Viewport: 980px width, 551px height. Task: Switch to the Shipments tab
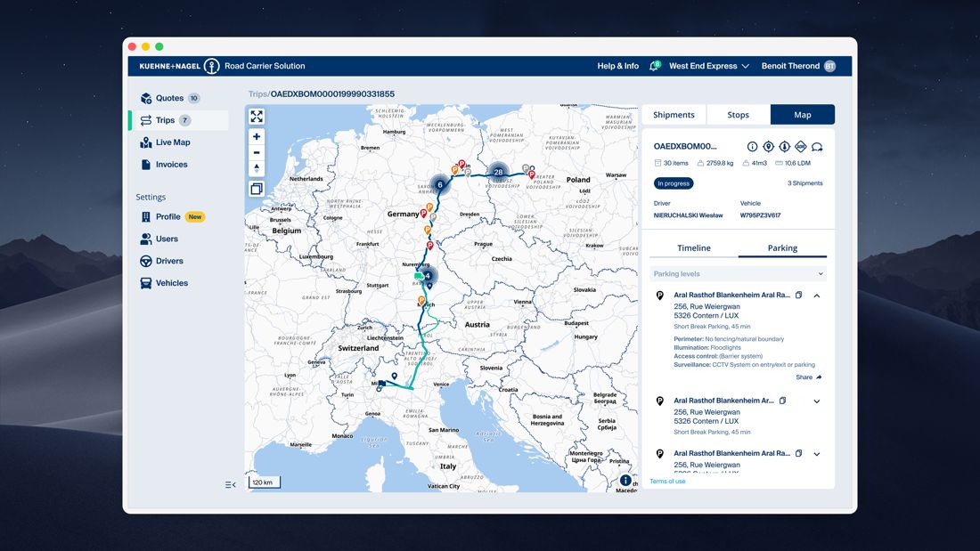(x=674, y=115)
